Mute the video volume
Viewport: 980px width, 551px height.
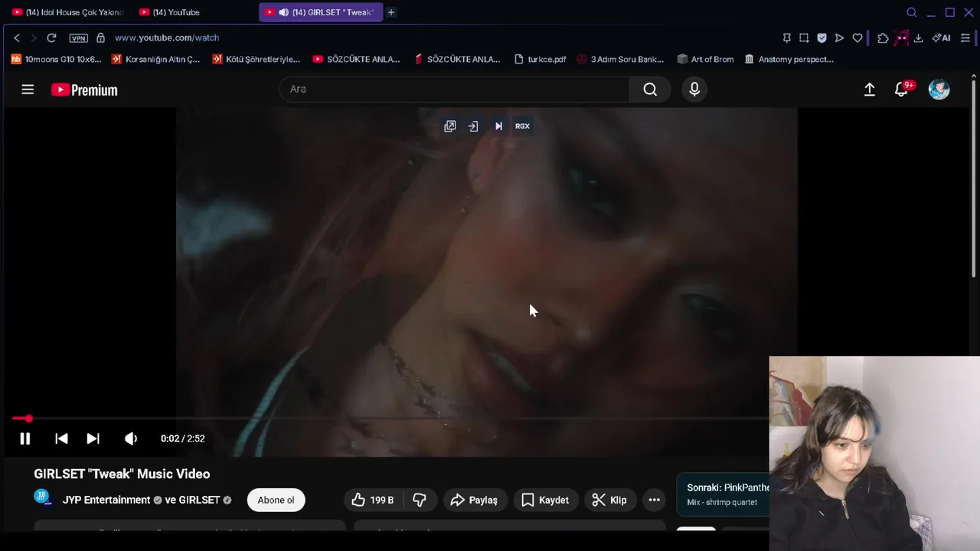tap(131, 439)
